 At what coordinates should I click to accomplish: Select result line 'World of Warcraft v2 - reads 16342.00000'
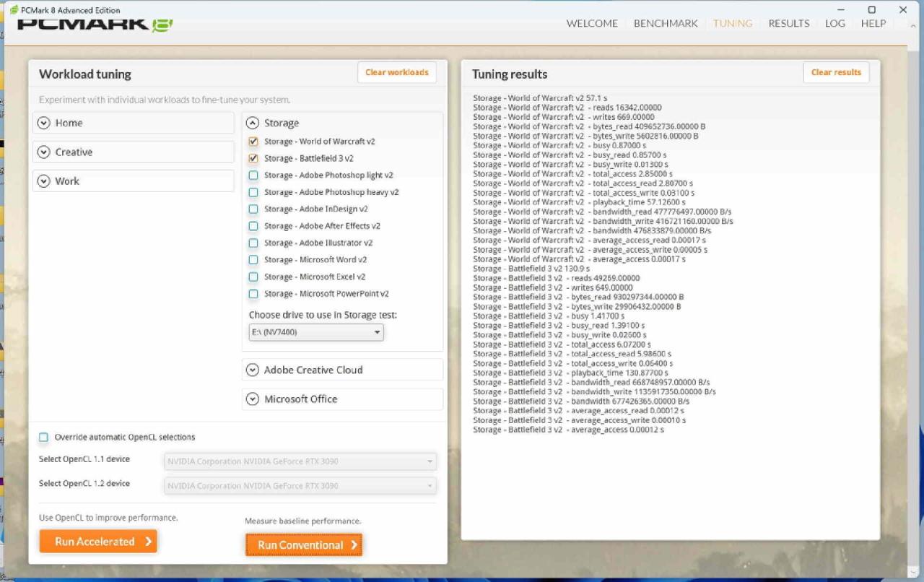(x=567, y=108)
